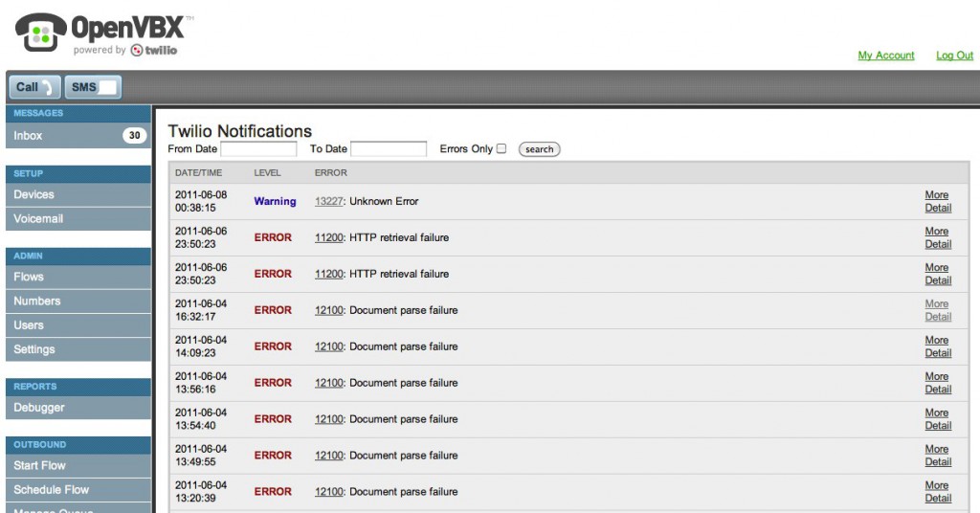Open 12100 code link at 14:09:23

pyautogui.click(x=329, y=346)
